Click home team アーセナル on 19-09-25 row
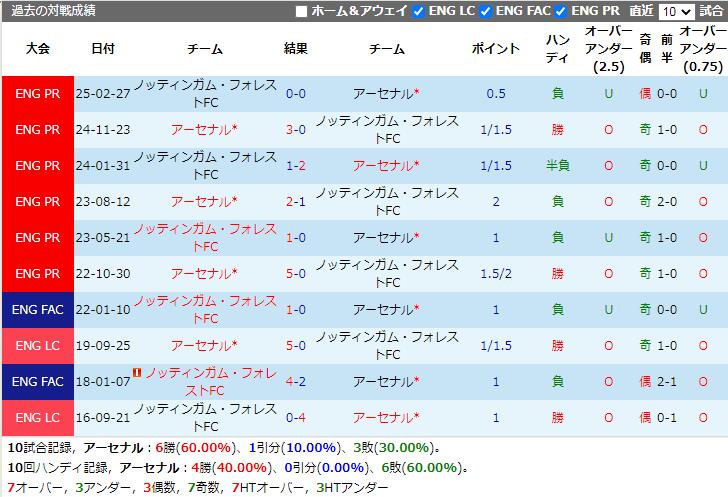Screen dimensions: 728x497 [204, 346]
